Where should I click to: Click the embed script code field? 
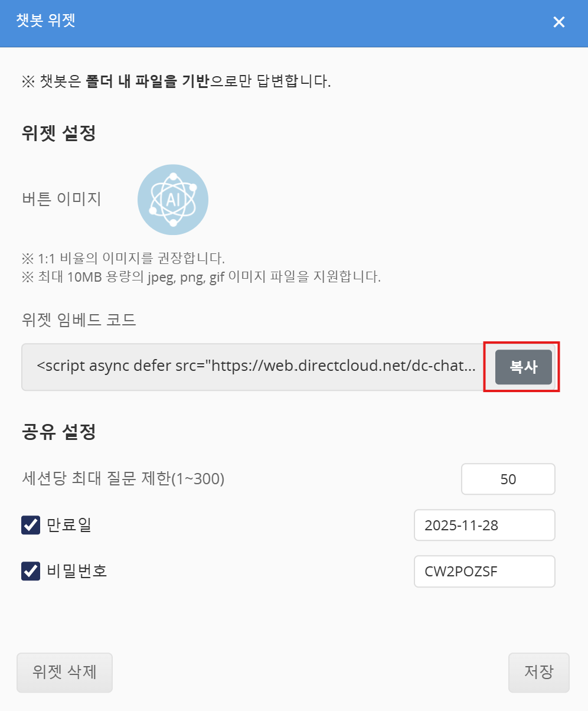point(256,367)
